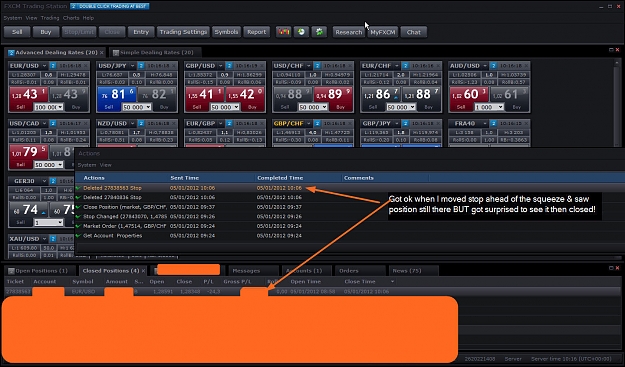Click the blue '2' icon on GBP/JPY tile
This screenshot has width=625, height=367.
pos(405,124)
